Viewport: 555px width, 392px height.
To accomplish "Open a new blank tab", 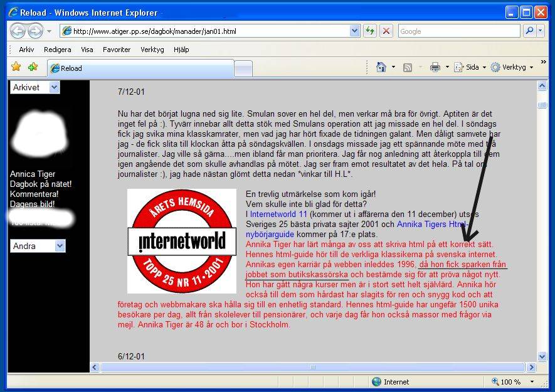I will [x=243, y=68].
